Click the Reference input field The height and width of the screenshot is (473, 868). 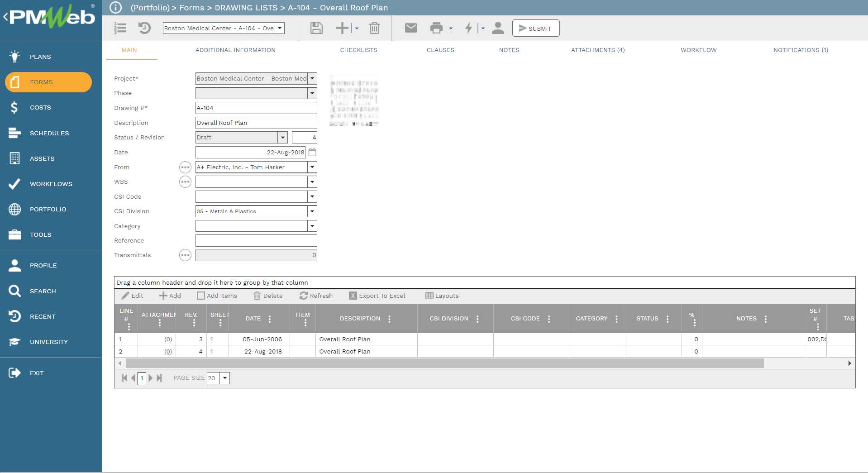coord(256,240)
